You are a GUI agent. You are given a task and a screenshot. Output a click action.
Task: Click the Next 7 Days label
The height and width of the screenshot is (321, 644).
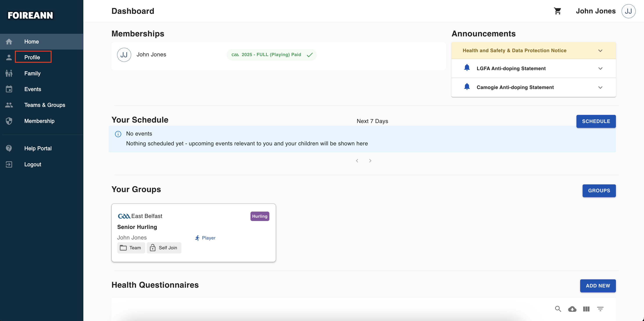372,121
